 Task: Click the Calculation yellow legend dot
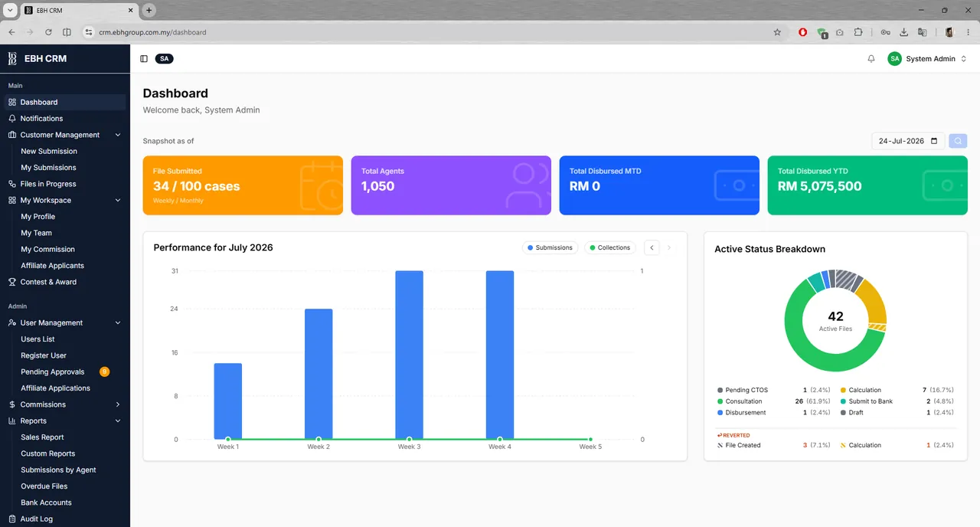[843, 390]
